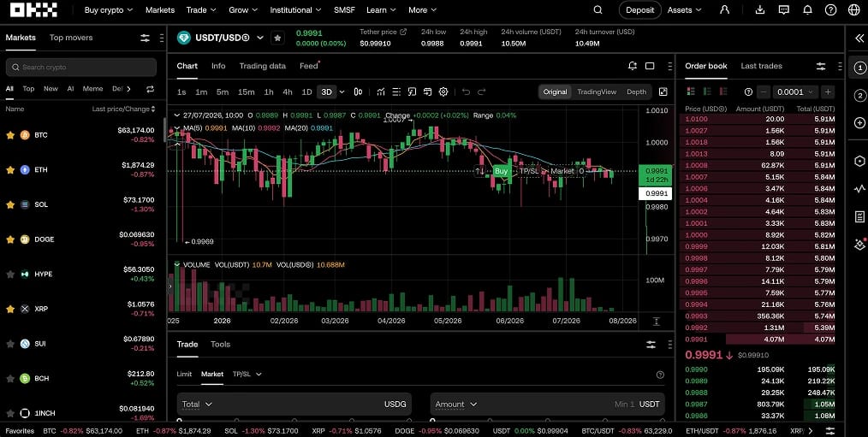Image resolution: width=868 pixels, height=437 pixels.
Task: Expand the Buy crypto menu
Action: (x=109, y=10)
